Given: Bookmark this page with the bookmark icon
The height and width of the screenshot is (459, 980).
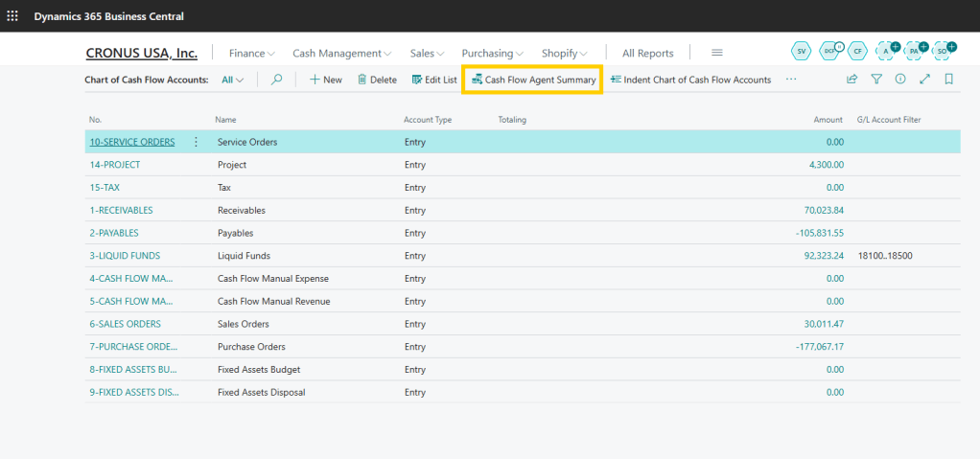Looking at the screenshot, I should tap(948, 80).
